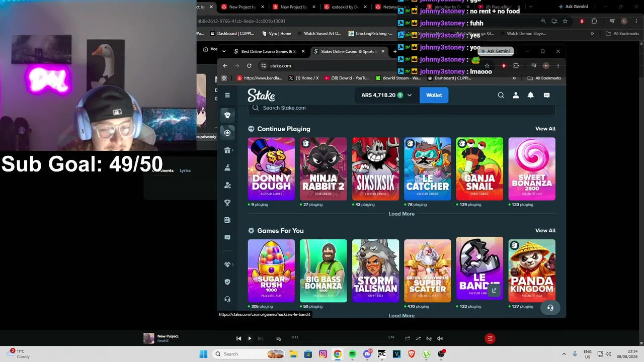This screenshot has width=644, height=362.
Task: Open the Le Catcher game
Action: (x=428, y=169)
